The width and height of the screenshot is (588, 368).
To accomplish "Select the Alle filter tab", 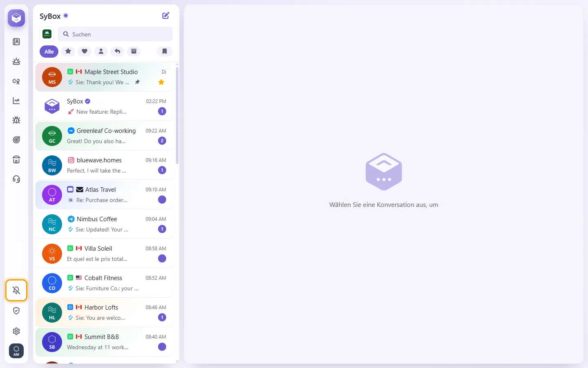I will click(x=49, y=52).
